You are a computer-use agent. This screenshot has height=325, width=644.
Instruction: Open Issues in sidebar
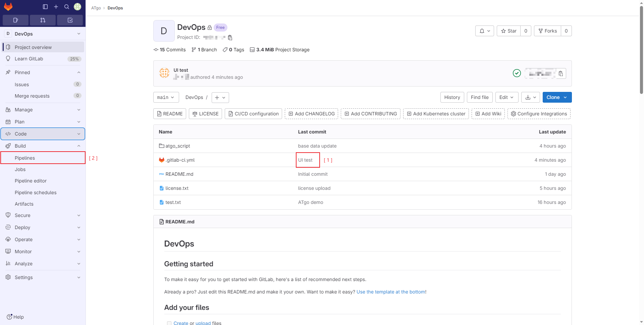tap(43, 85)
